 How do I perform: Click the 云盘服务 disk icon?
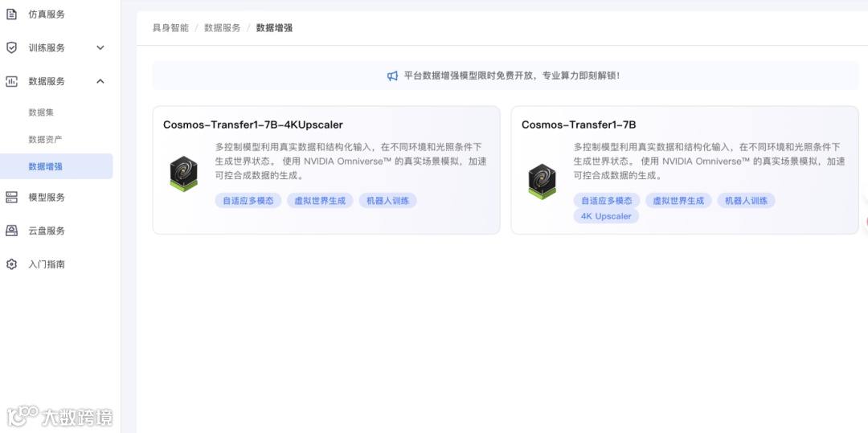11,231
